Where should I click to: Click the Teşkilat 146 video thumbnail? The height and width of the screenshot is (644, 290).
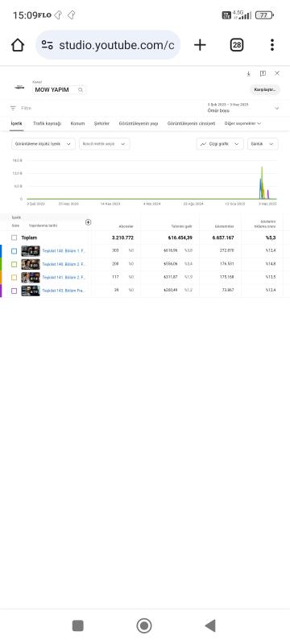[31, 264]
